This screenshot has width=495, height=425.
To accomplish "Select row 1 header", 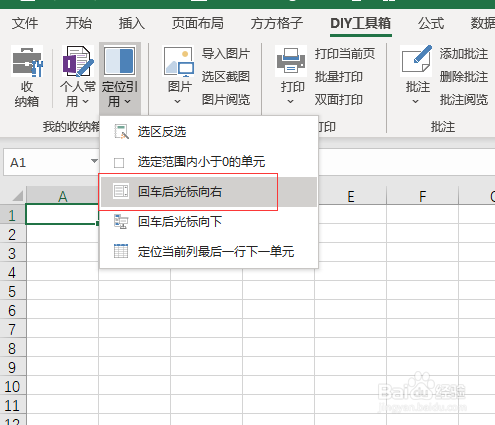I will [13, 215].
